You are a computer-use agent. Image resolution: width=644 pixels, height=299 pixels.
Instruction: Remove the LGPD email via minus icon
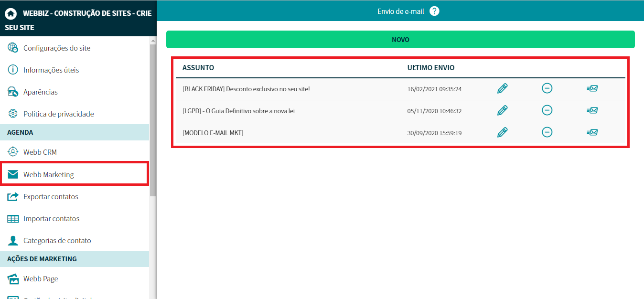pos(547,110)
